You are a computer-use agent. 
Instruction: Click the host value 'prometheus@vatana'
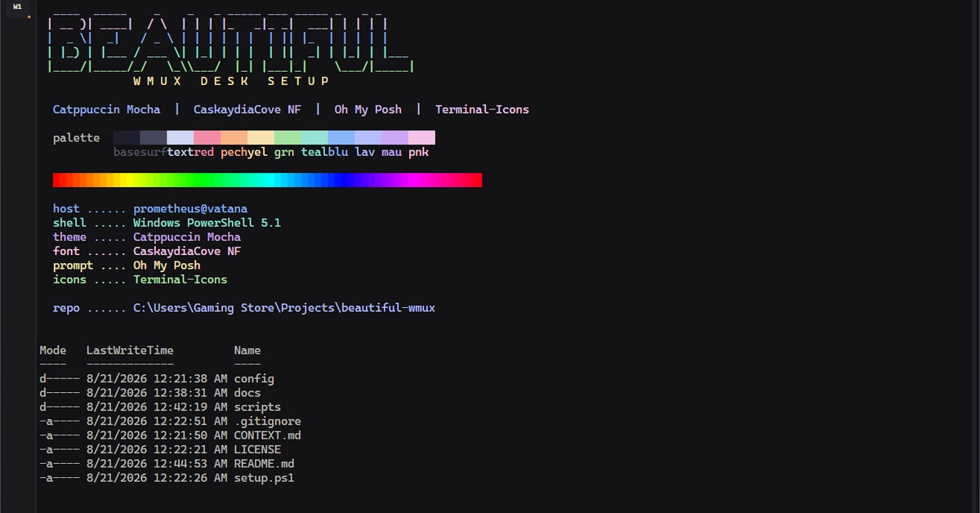click(x=190, y=208)
